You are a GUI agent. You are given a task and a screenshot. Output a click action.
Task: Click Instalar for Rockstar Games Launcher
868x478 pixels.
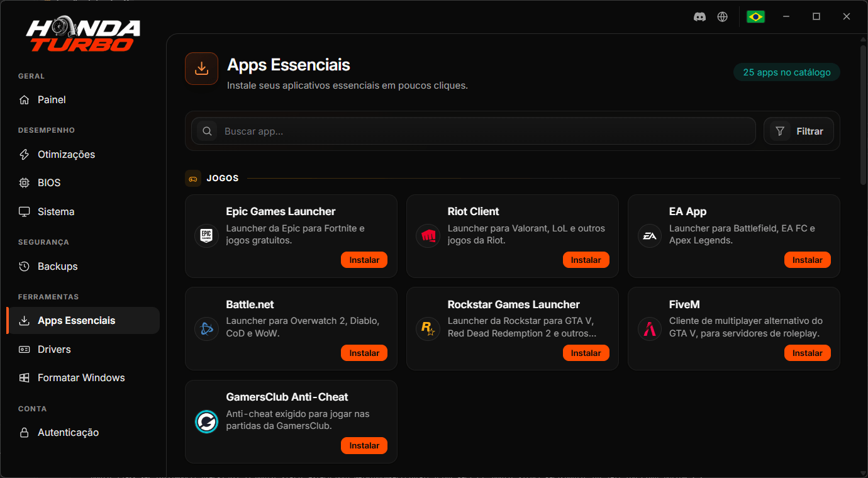tap(586, 353)
